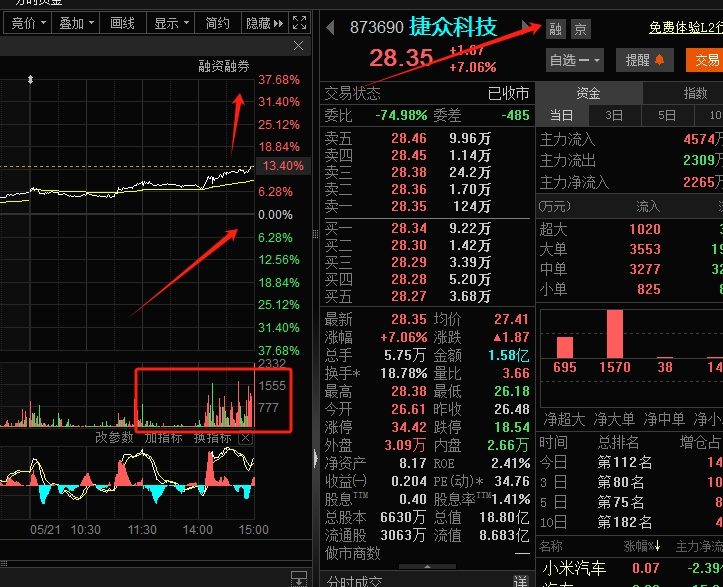This screenshot has height=587, width=723.
Task: Open 分时成交 detail 详 button
Action: (x=520, y=582)
